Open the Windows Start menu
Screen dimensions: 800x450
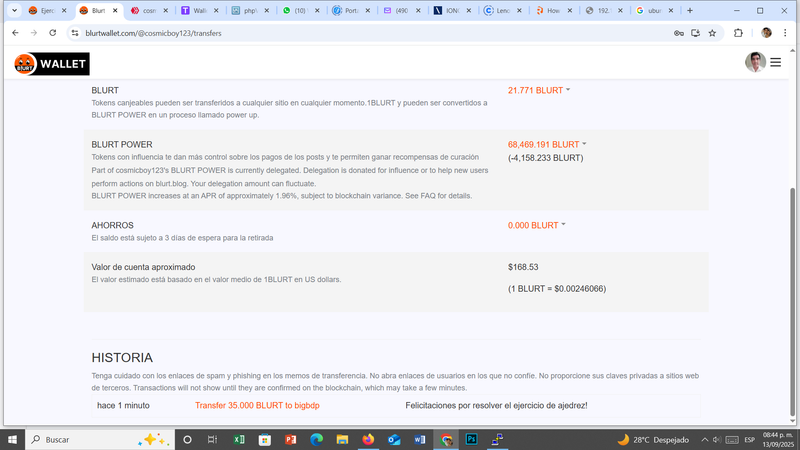[x=12, y=439]
